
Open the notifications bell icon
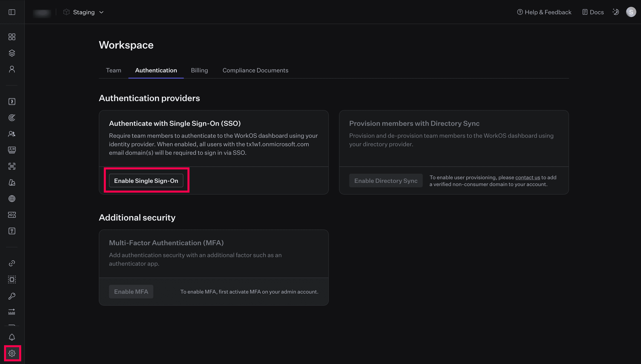12,337
